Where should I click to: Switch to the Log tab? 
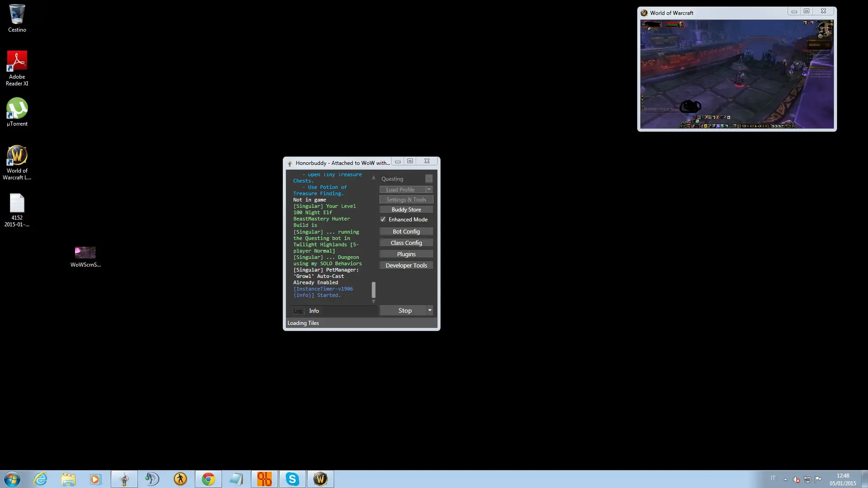pyautogui.click(x=297, y=311)
